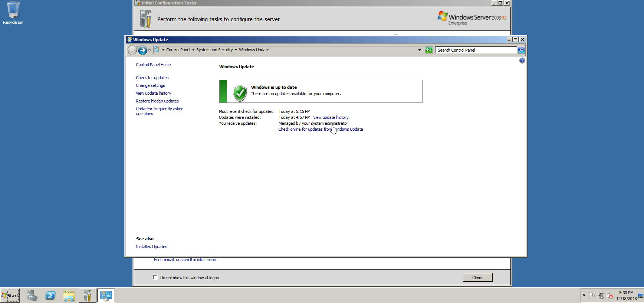Click Restore hidden updates link

click(x=157, y=101)
